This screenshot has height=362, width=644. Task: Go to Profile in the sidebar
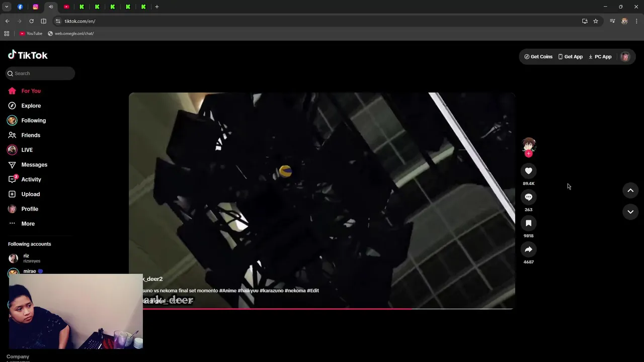pyautogui.click(x=23, y=209)
